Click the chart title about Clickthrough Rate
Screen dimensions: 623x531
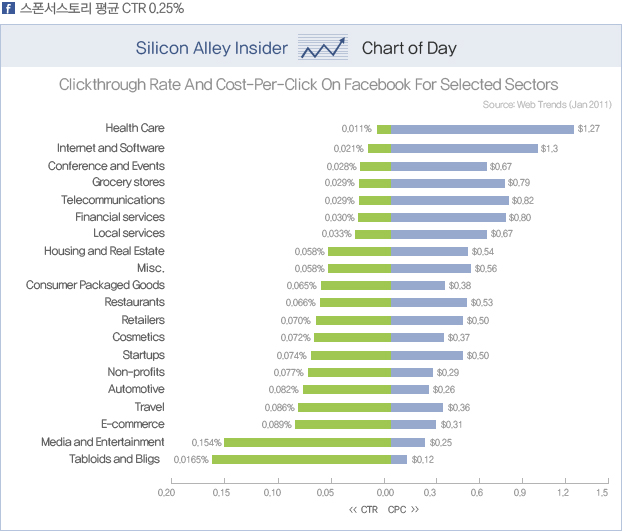[308, 85]
